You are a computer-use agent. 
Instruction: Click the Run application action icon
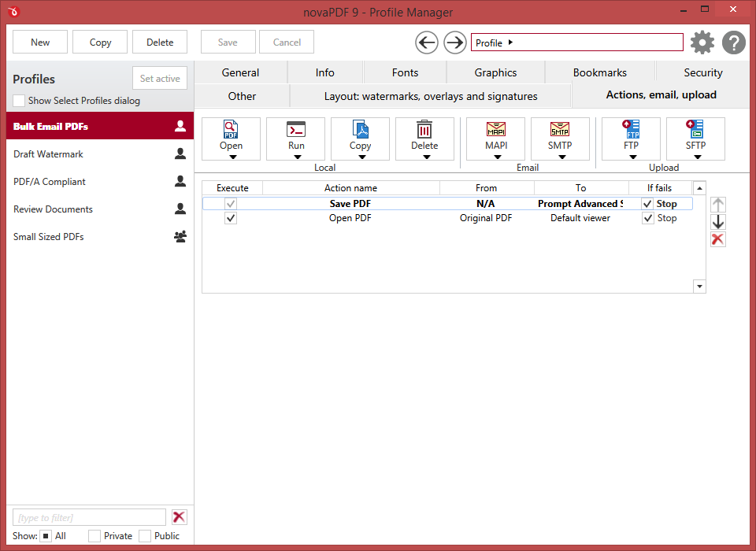(x=295, y=131)
